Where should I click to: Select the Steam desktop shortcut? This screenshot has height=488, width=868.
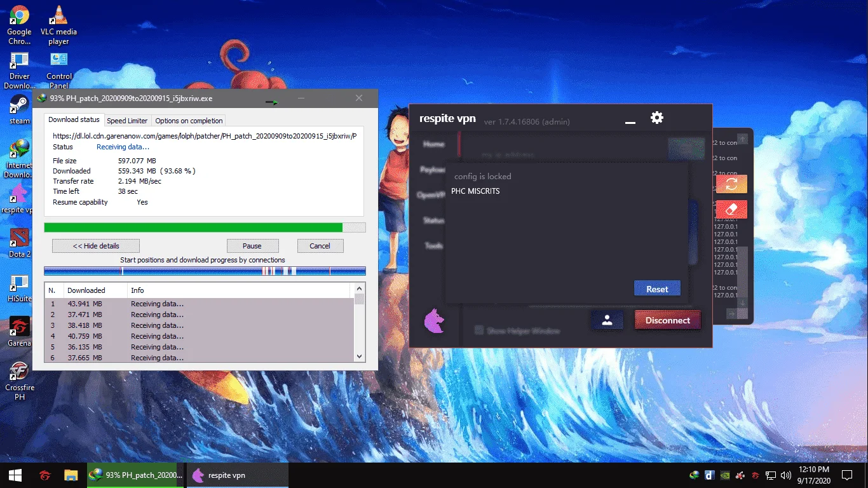(x=19, y=110)
